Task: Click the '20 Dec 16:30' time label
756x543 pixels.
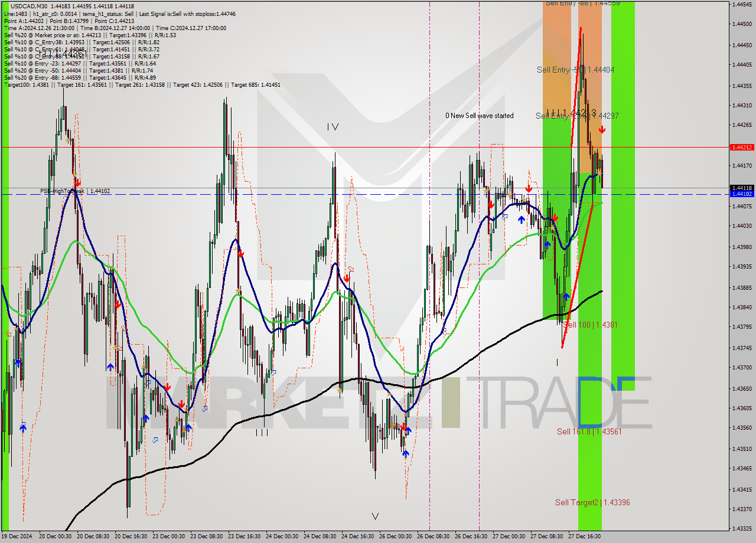Action: tap(132, 537)
